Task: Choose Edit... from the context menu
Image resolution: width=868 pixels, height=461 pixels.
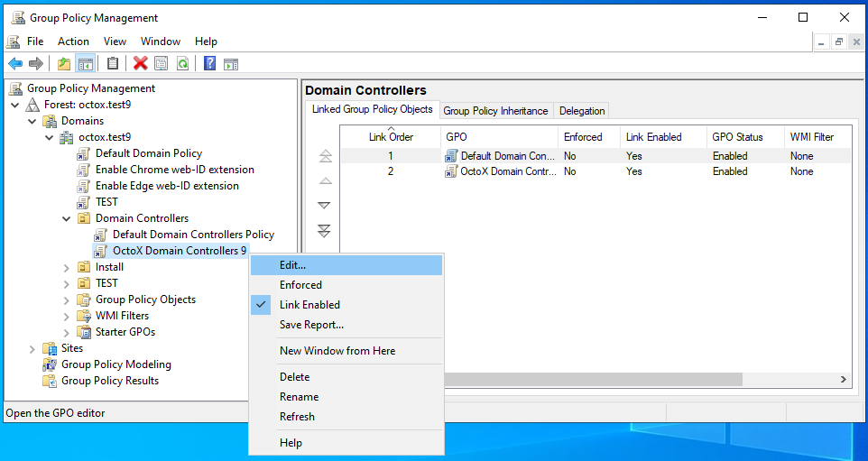Action: pyautogui.click(x=292, y=265)
